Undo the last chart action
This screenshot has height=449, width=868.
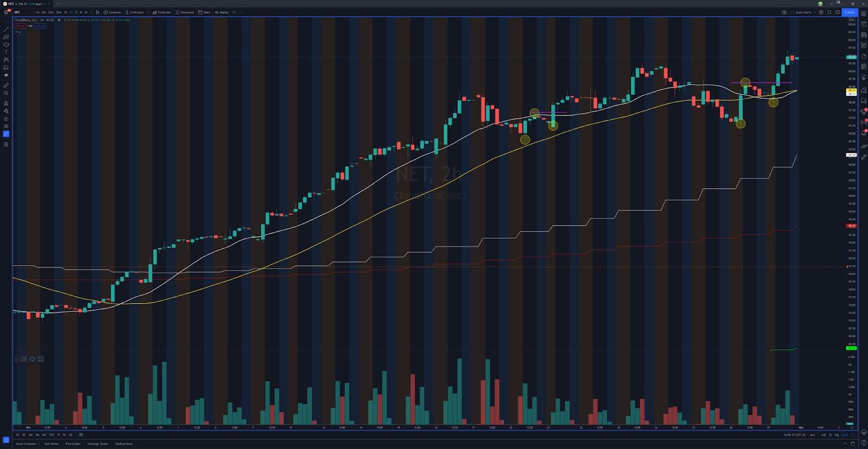(x=234, y=12)
